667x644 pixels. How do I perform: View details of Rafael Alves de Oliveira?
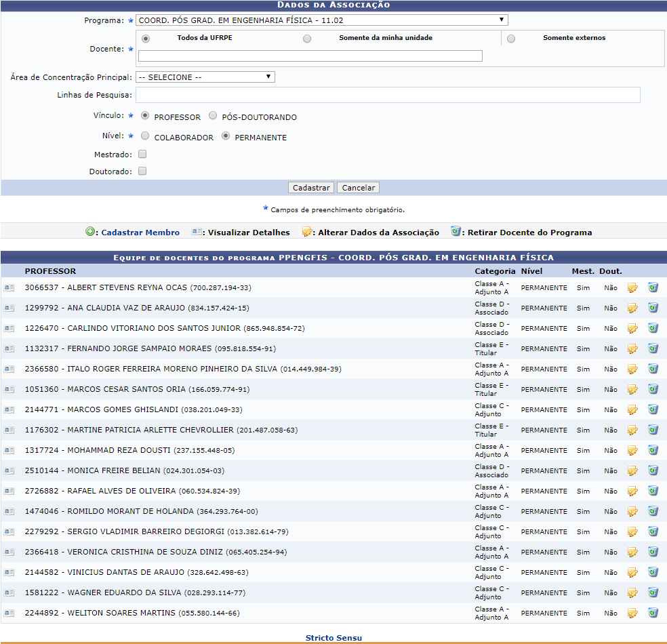click(x=9, y=491)
